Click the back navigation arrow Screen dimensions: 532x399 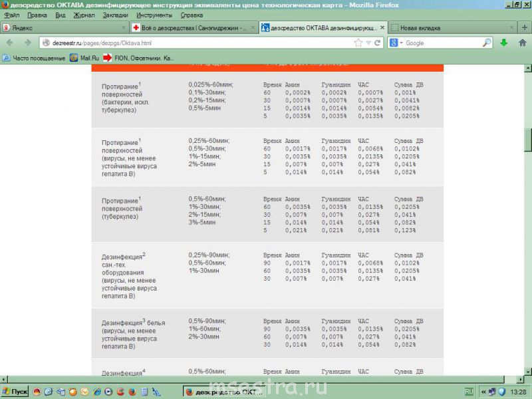(x=9, y=43)
